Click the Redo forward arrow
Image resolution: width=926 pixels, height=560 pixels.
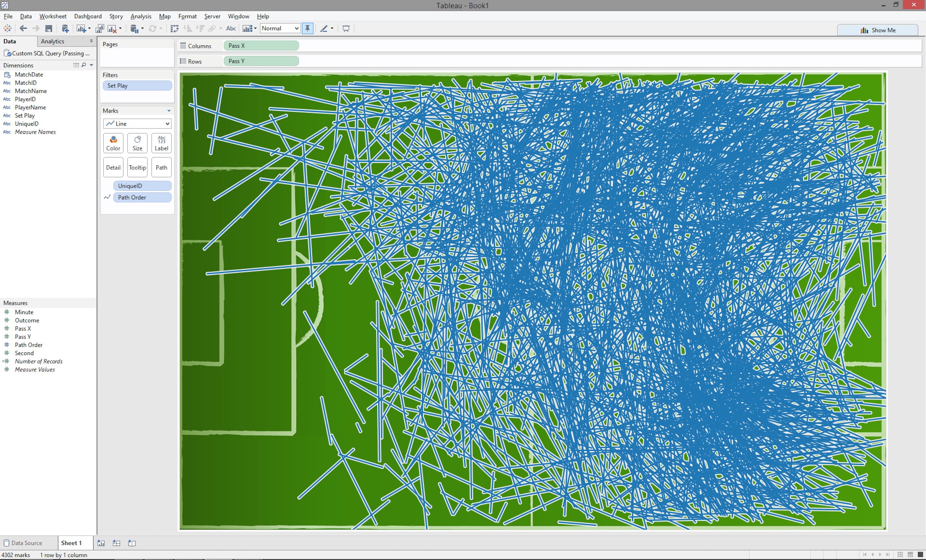36,28
